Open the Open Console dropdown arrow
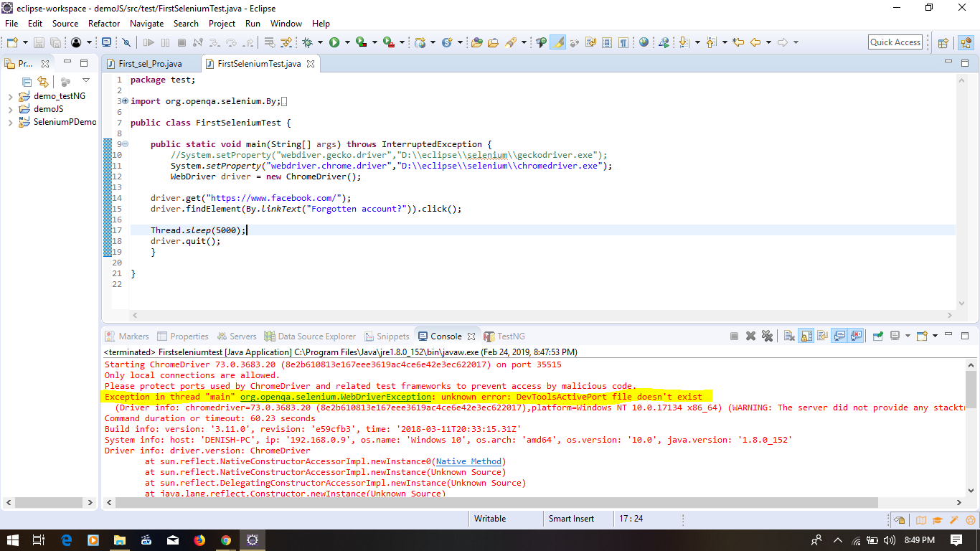 click(936, 336)
